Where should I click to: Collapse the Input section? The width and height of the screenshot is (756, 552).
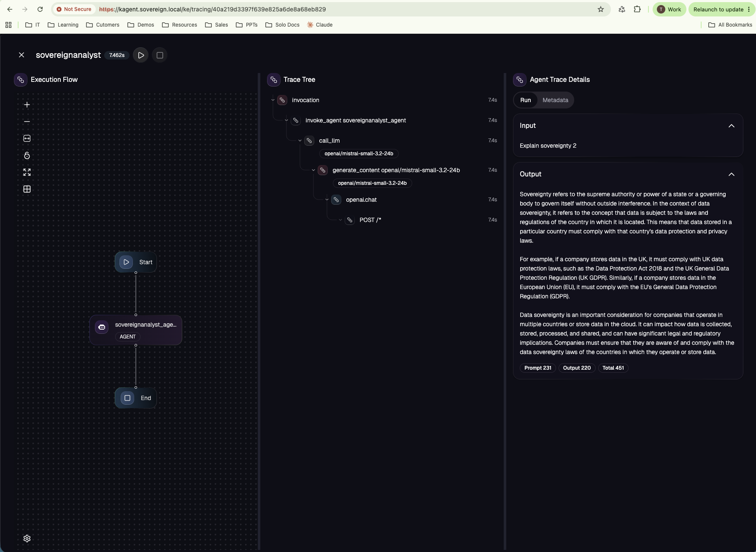coord(732,126)
